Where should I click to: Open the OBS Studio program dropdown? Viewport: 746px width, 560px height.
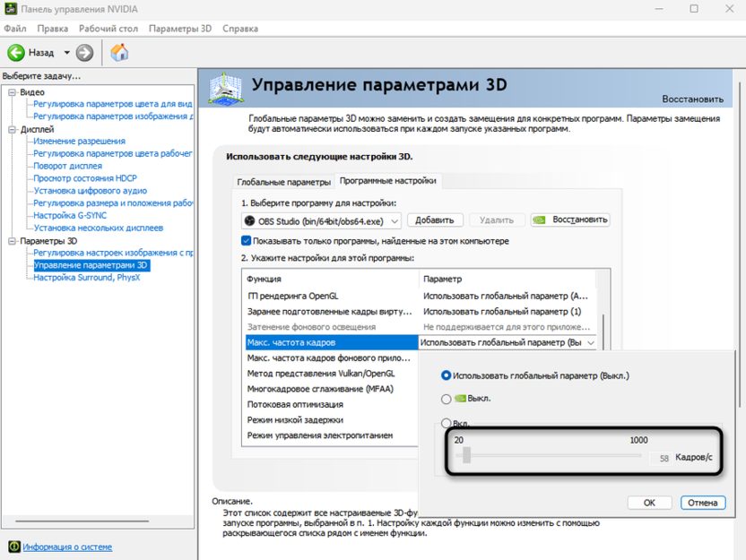coord(321,221)
